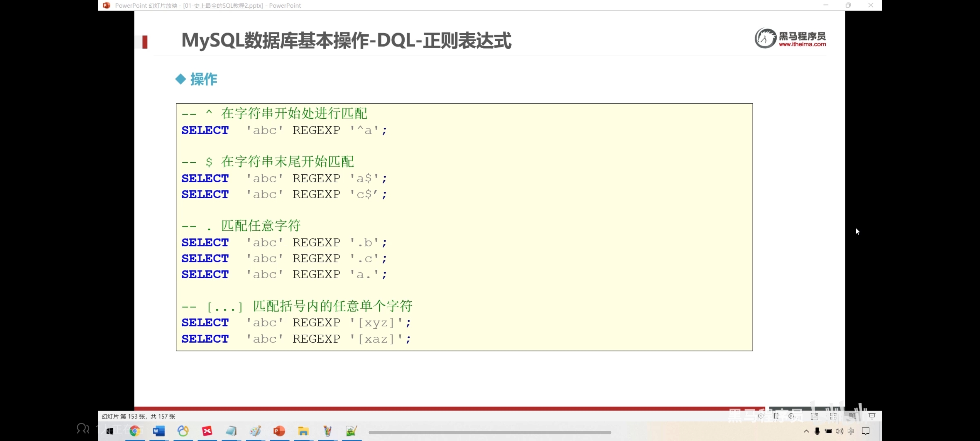
Task: Click the volume speaker tray icon
Action: (839, 431)
